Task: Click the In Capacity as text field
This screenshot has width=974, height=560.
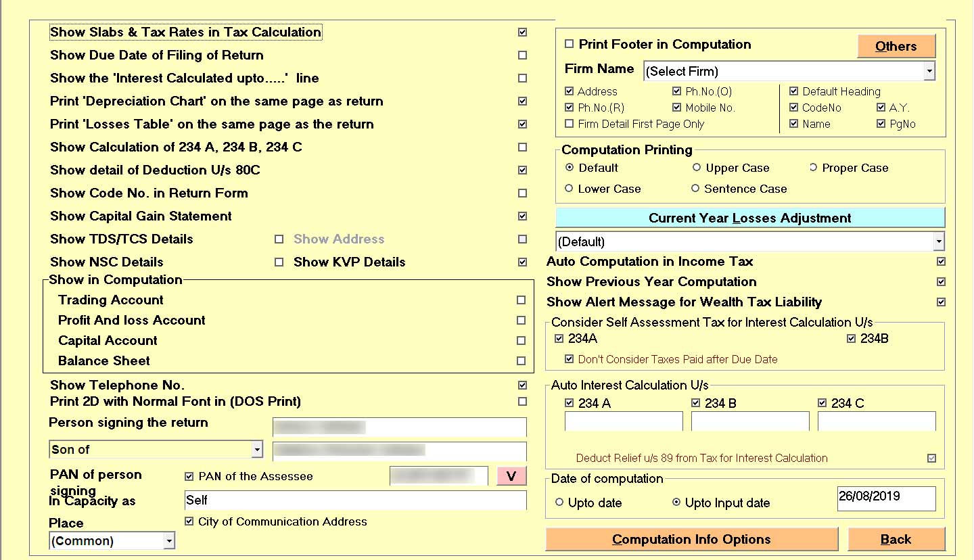Action: [354, 500]
